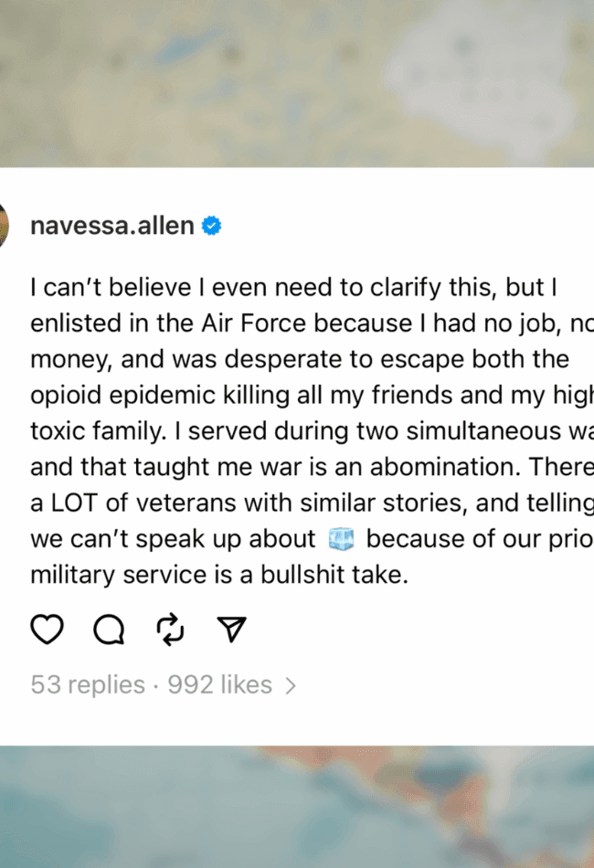Open navessa.allen's profile picture

(x=3, y=226)
